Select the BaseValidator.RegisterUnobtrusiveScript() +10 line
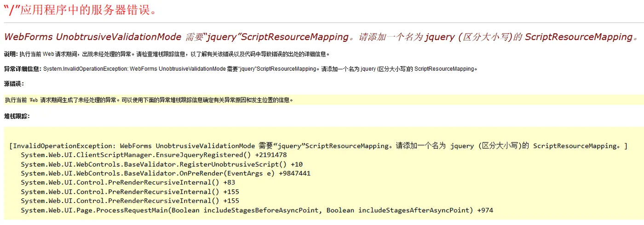This screenshot has width=644, height=225. 161,164
